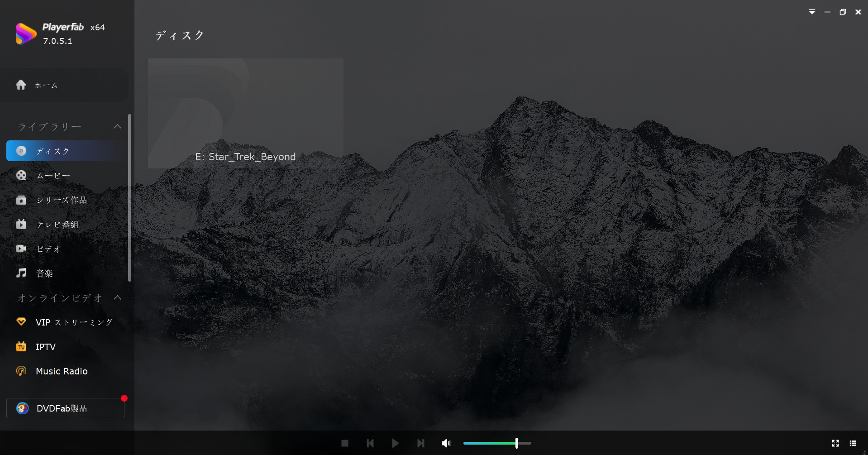Viewport: 868px width, 455px height.
Task: Skip to next chapter
Action: pos(421,443)
